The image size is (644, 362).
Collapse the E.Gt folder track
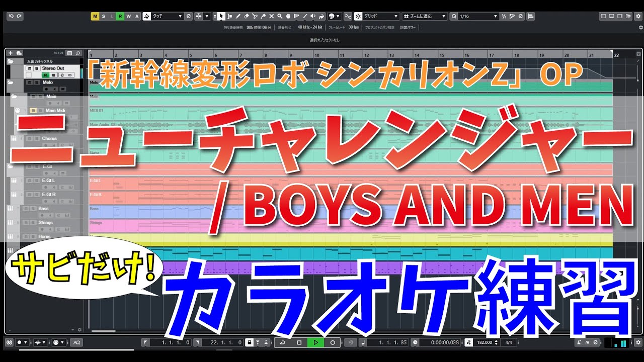(x=10, y=166)
